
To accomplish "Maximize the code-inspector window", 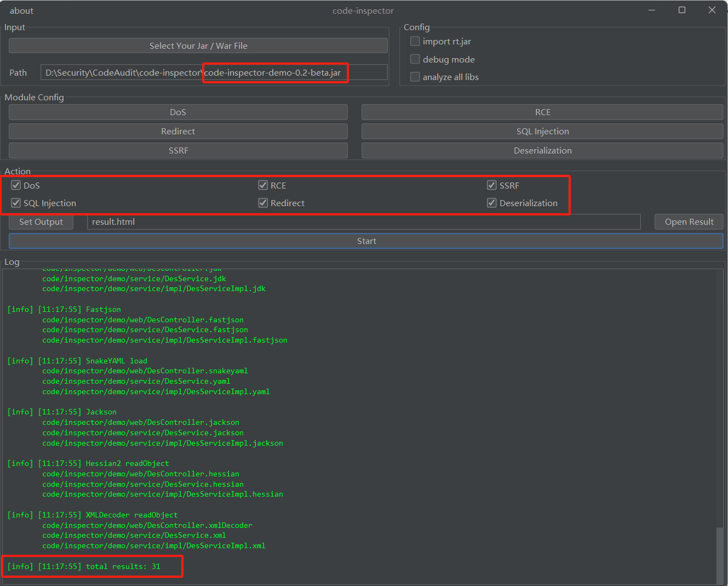I will [x=682, y=10].
